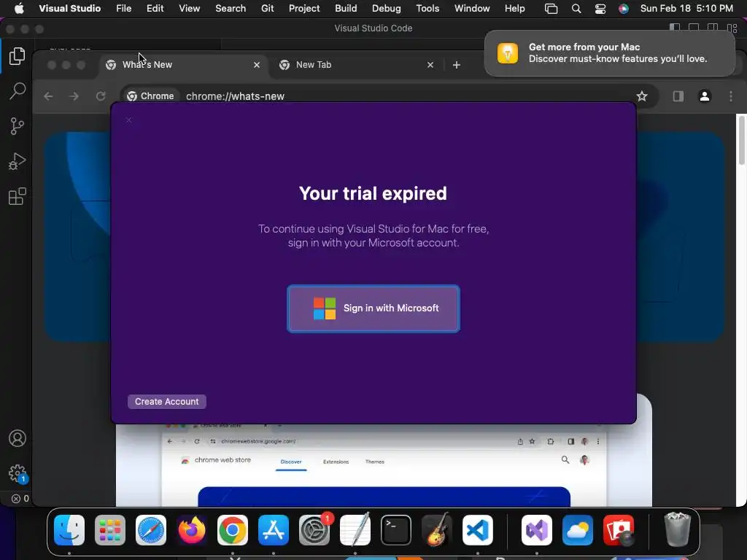
Task: Close the New Tab tab
Action: coord(430,65)
